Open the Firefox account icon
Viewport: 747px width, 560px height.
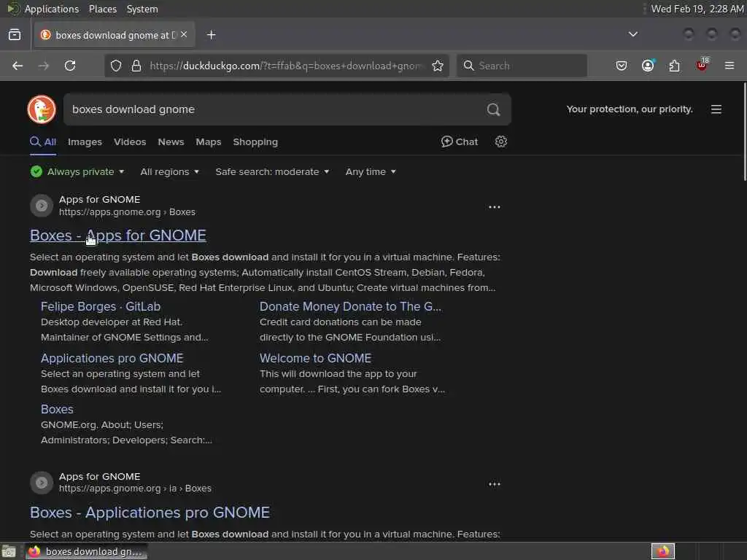648,66
